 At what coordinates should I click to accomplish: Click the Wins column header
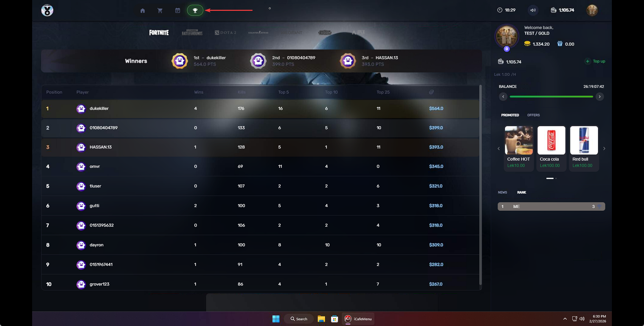point(199,92)
